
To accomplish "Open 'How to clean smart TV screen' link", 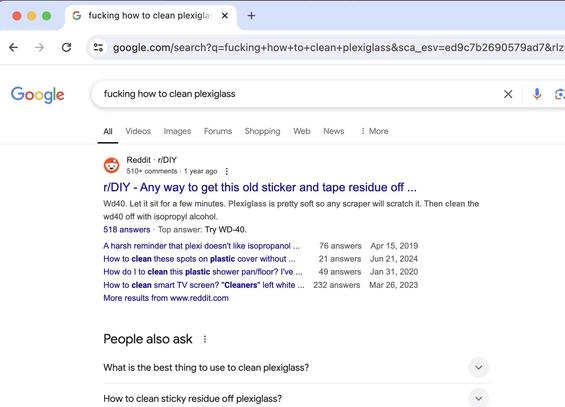I will click(x=204, y=285).
